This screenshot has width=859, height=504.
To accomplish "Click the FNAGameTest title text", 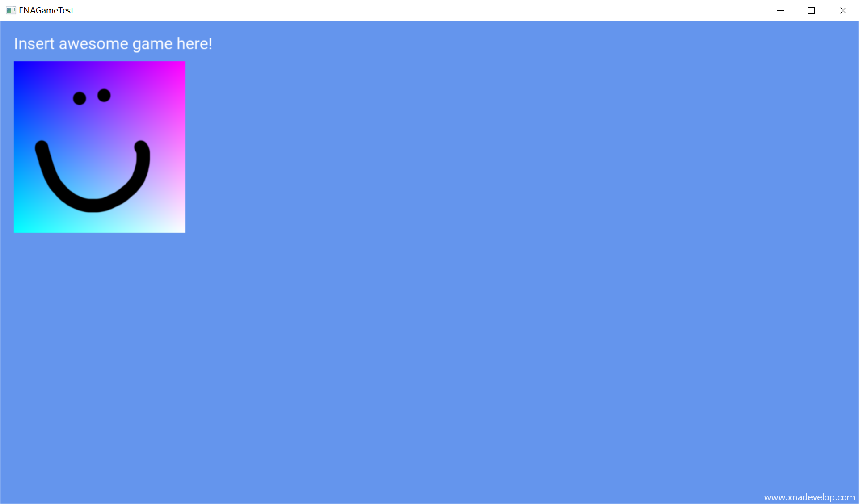I will click(x=46, y=10).
